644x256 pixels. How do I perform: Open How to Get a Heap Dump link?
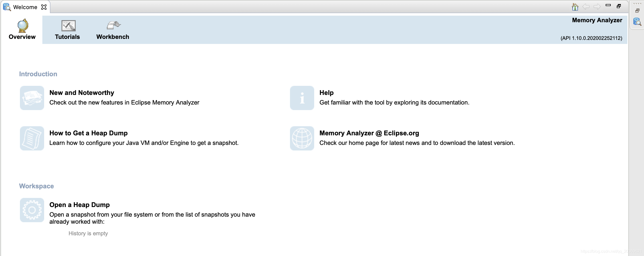click(89, 133)
